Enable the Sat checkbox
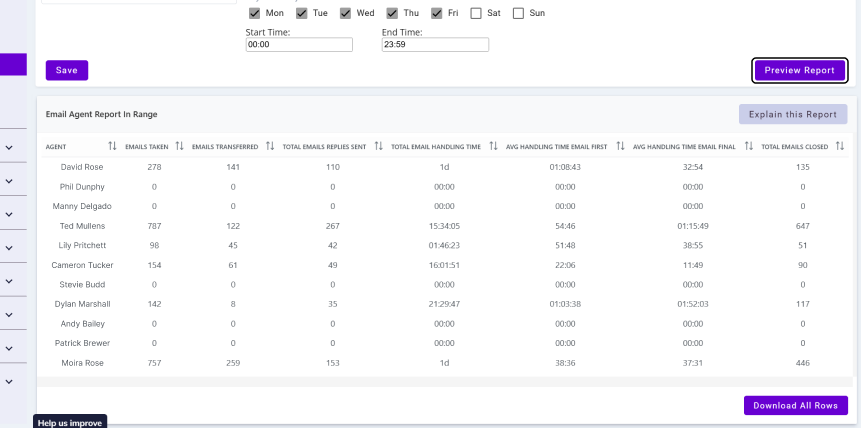 pyautogui.click(x=477, y=13)
